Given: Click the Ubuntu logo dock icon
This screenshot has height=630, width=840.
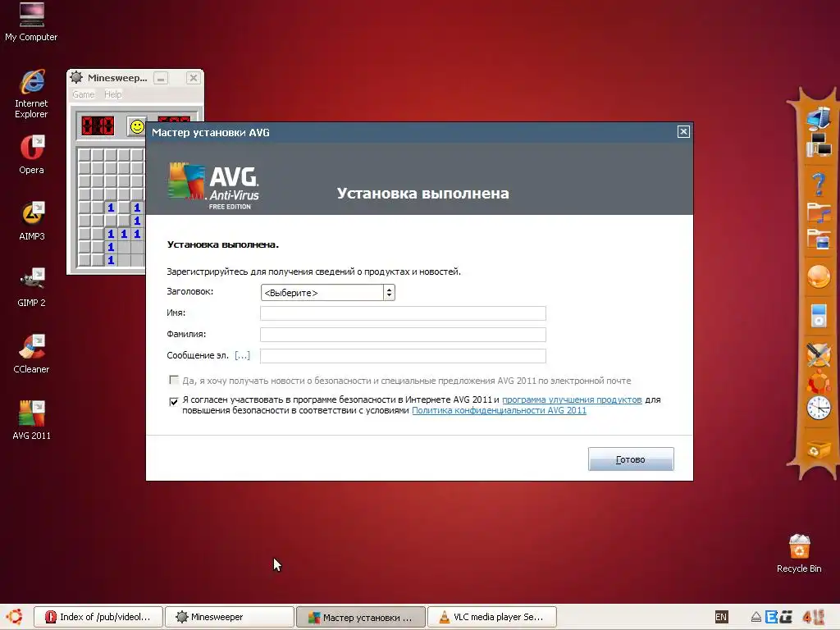Looking at the screenshot, I should (x=819, y=381).
